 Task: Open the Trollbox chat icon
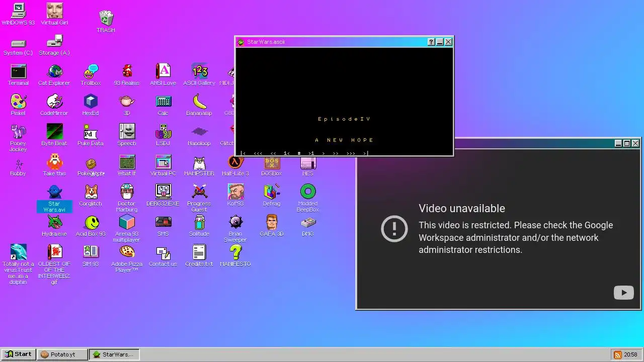[x=91, y=75]
